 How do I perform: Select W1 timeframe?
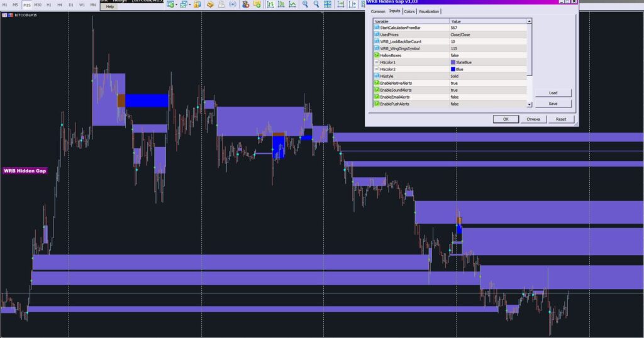pyautogui.click(x=82, y=5)
